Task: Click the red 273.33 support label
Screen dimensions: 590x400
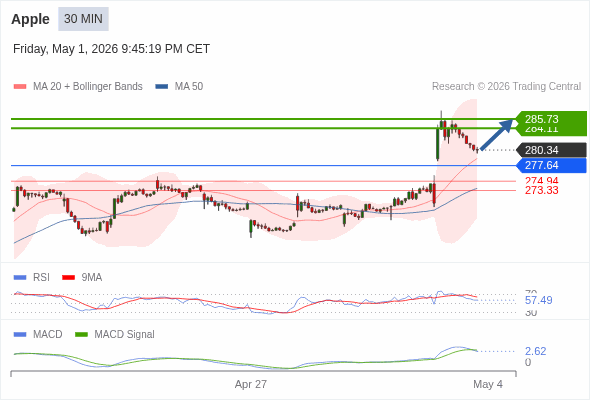Action: pyautogui.click(x=541, y=190)
